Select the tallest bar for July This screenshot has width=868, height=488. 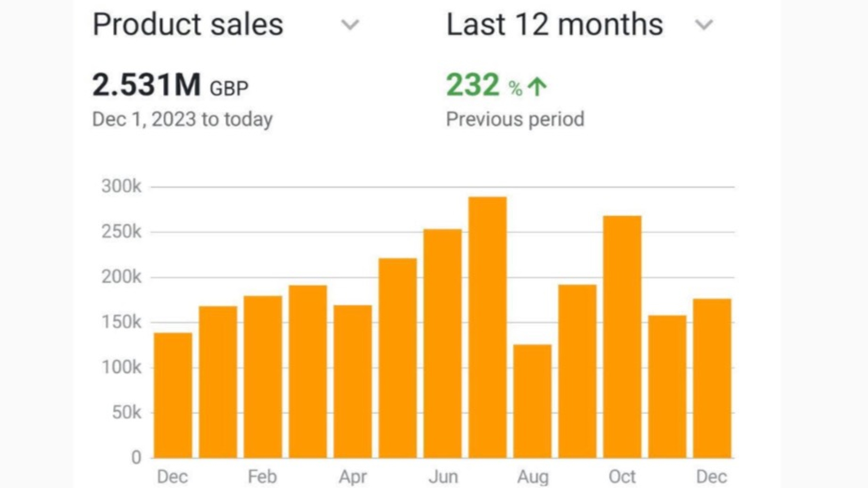[x=488, y=327]
